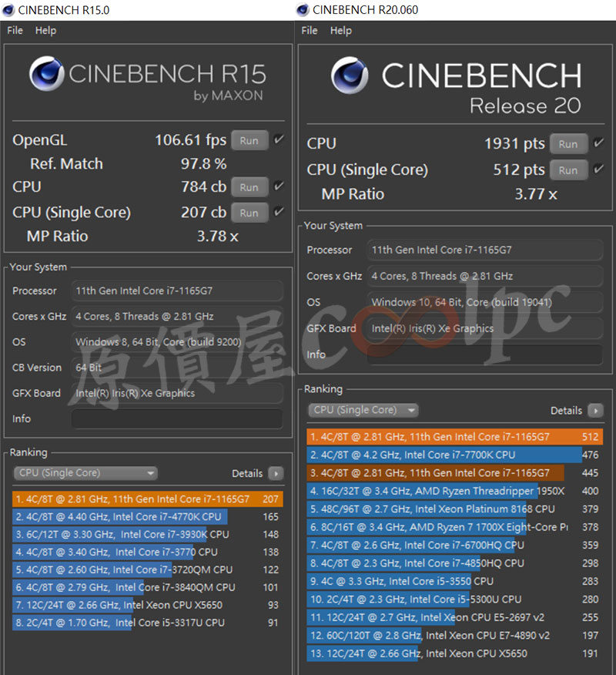
Task: Click the Processor field in R20 system panel
Action: tap(484, 250)
